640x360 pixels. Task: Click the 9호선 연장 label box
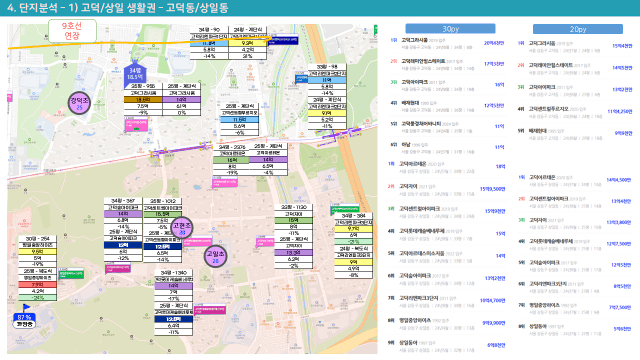[72, 31]
